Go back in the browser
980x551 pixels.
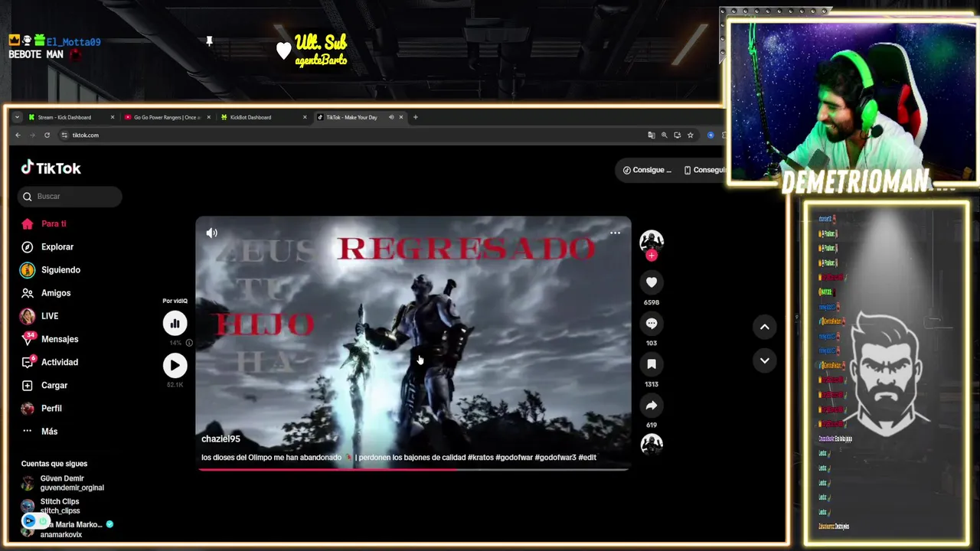click(18, 135)
